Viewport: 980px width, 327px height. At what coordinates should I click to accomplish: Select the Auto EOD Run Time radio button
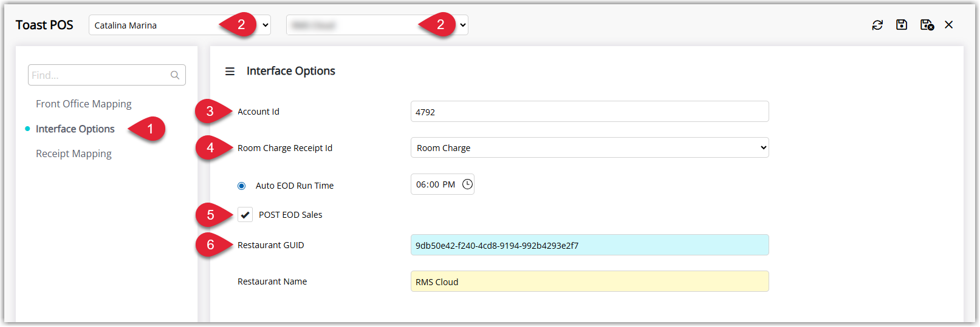[242, 186]
